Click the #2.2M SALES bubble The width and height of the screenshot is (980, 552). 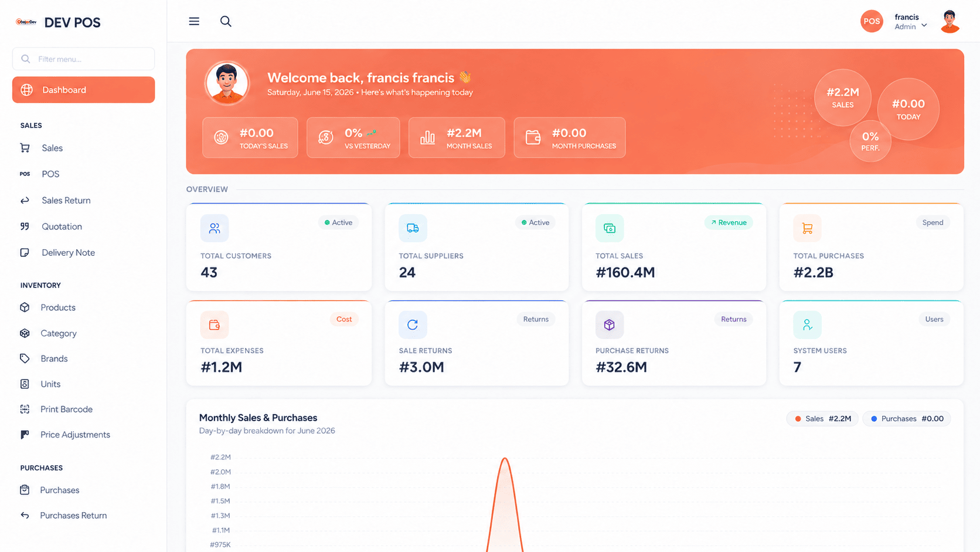pyautogui.click(x=843, y=97)
